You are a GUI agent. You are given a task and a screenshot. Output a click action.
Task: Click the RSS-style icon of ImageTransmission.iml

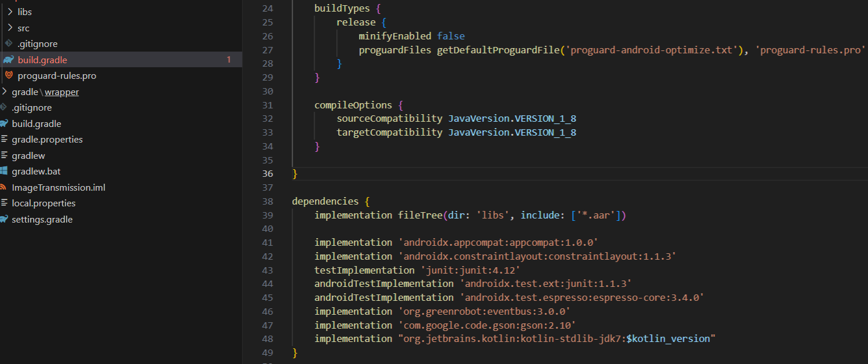(3, 187)
